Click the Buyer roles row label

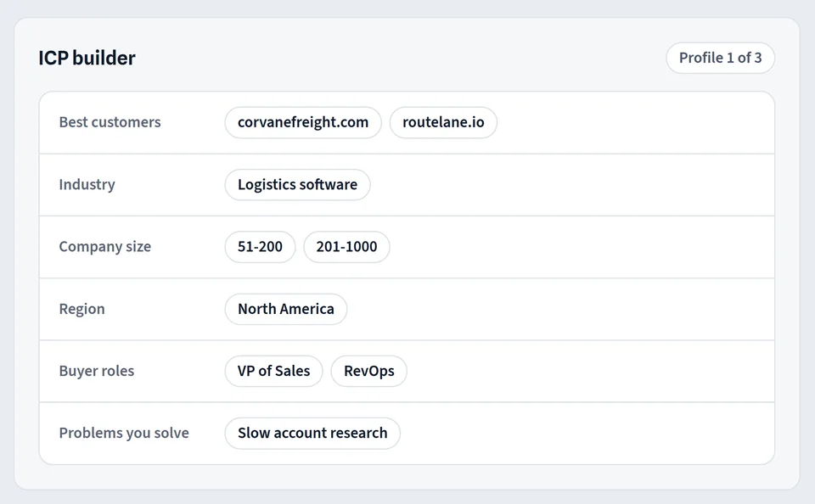tap(97, 371)
